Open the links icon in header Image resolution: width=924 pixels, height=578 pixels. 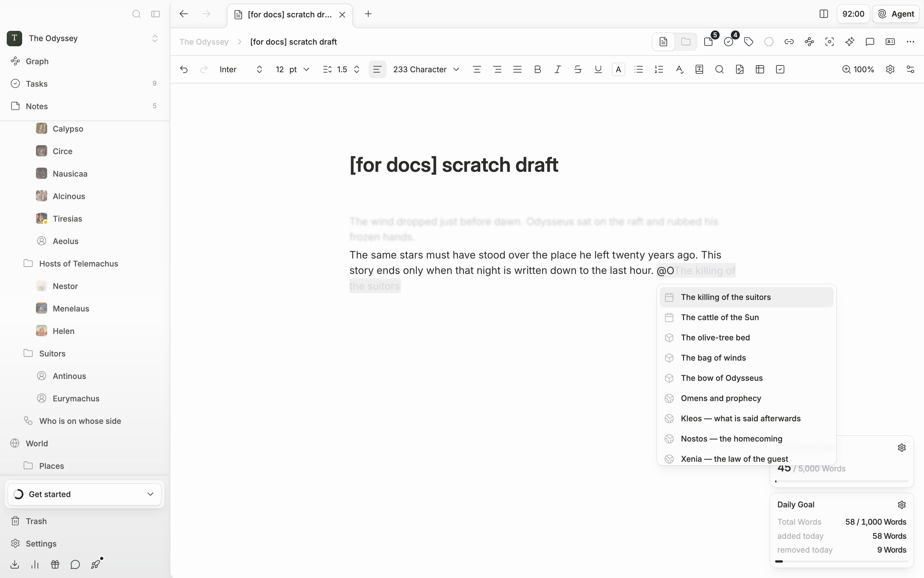[789, 42]
